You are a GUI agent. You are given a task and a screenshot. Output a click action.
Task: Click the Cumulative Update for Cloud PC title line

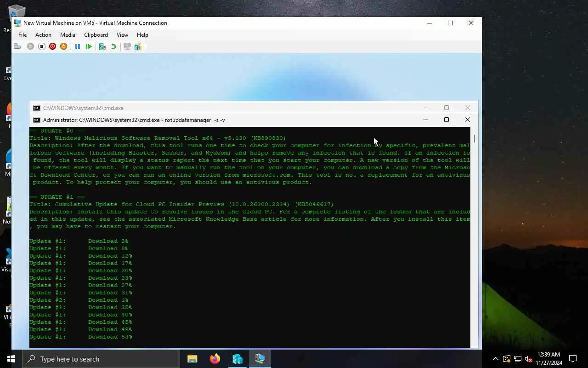181,204
